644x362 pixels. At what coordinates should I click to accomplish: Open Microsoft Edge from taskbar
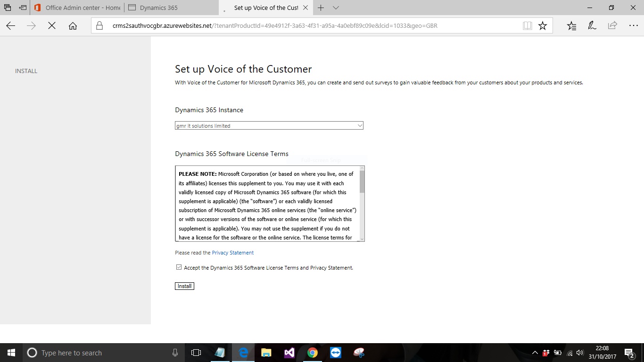[243, 353]
